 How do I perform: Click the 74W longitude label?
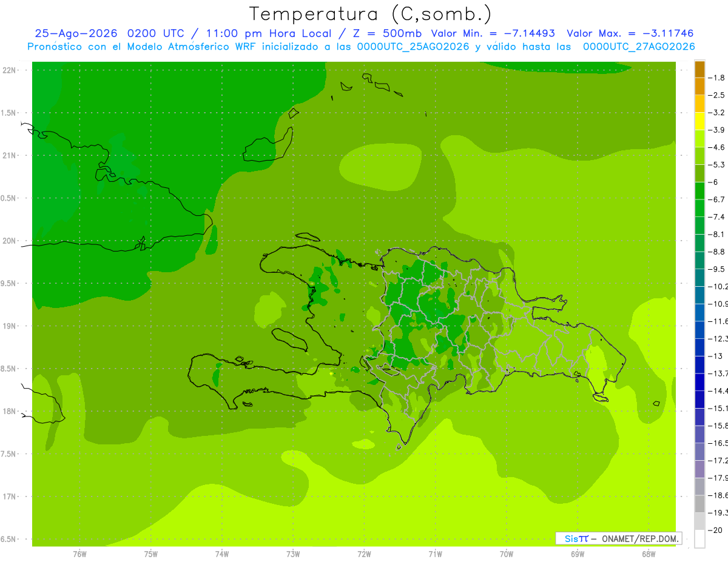[x=222, y=554]
